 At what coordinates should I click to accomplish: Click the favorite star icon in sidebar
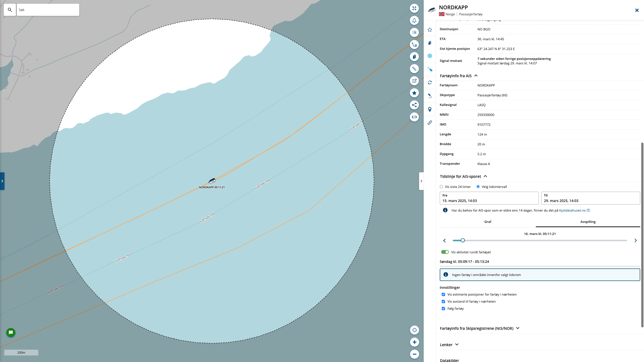click(x=430, y=30)
